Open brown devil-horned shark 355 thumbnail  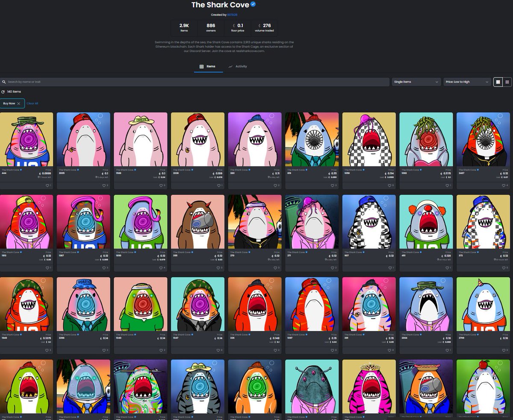pyautogui.click(x=198, y=222)
